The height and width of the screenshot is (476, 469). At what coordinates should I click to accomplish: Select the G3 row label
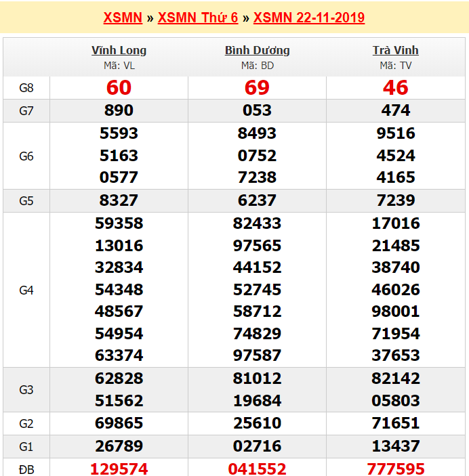click(x=26, y=390)
